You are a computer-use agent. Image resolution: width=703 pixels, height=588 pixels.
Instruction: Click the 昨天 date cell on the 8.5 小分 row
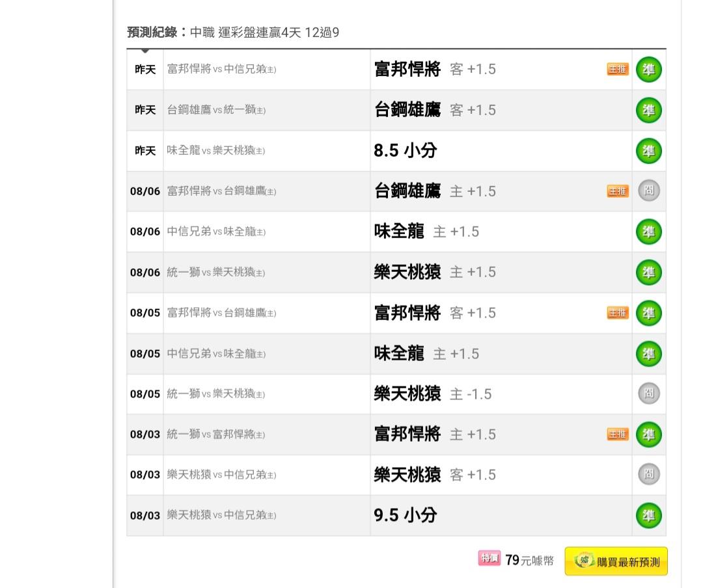[x=145, y=151]
